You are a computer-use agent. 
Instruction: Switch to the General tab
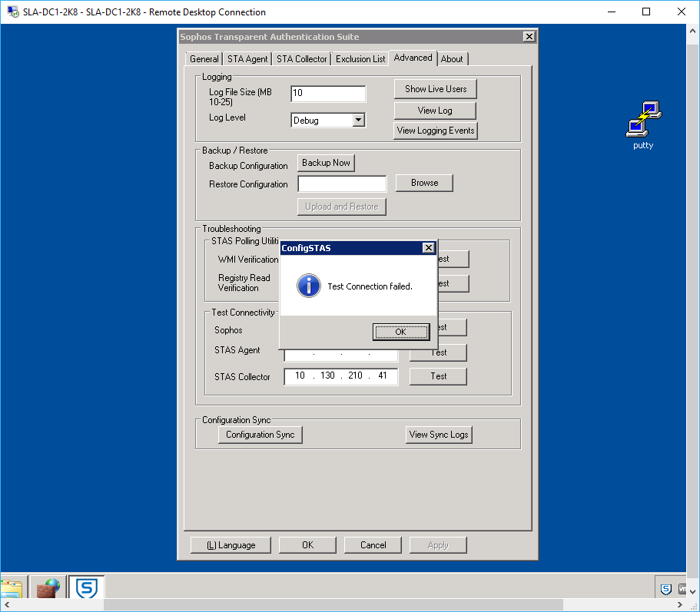204,59
